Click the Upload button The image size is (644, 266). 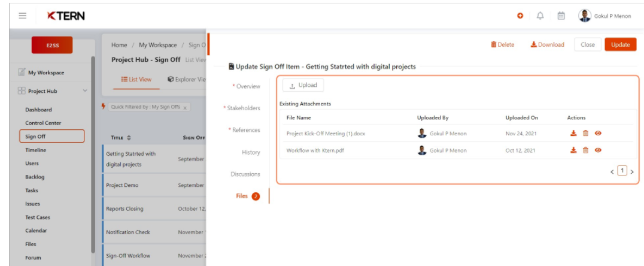click(x=303, y=86)
